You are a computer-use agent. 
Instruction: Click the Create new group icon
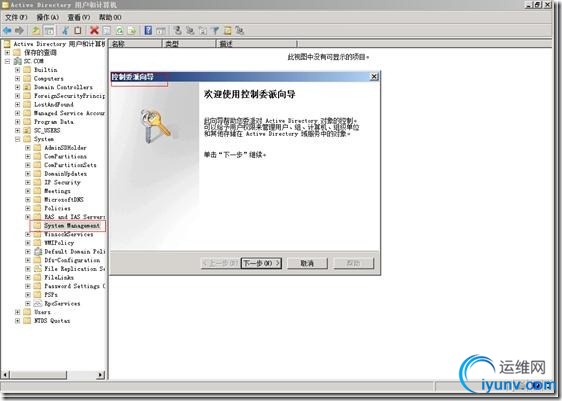[x=190, y=31]
